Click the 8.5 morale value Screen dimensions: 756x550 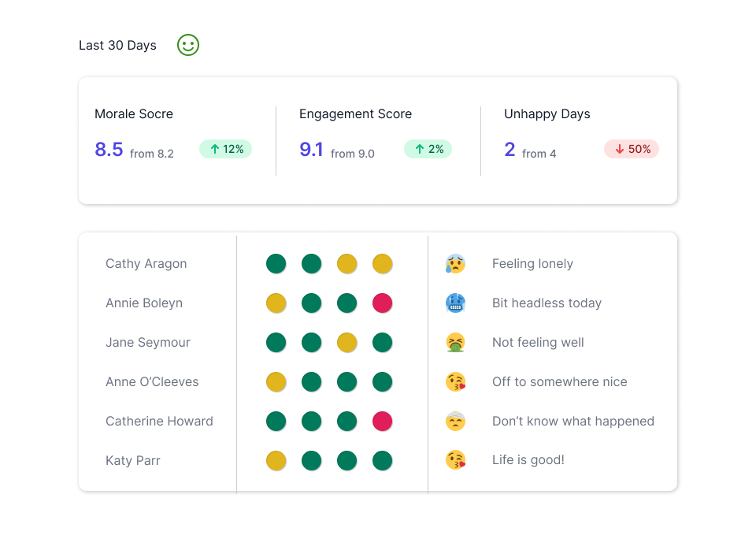click(109, 150)
